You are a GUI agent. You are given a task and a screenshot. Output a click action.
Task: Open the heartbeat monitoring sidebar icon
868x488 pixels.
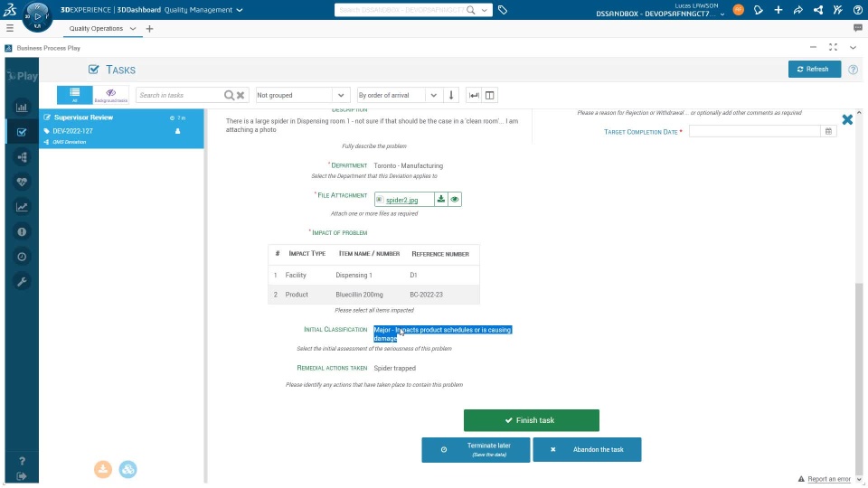click(22, 182)
